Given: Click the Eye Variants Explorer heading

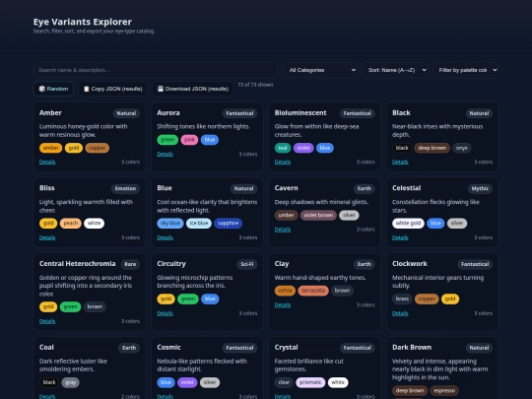Looking at the screenshot, I should [83, 22].
